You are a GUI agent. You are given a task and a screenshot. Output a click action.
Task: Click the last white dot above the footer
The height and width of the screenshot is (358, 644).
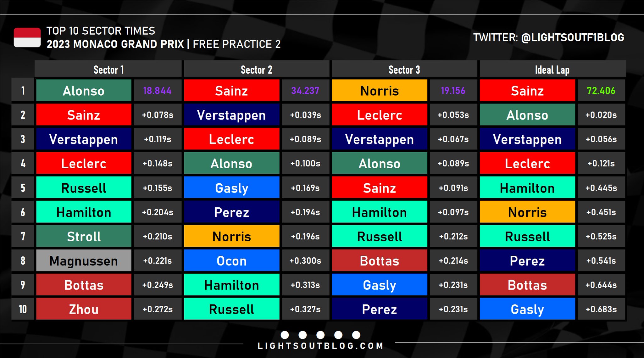tap(356, 335)
